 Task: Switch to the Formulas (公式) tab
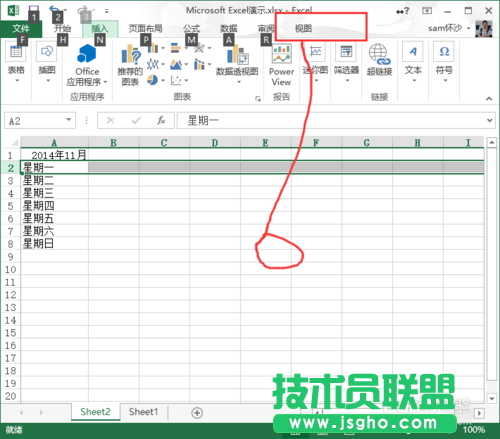coord(191,29)
